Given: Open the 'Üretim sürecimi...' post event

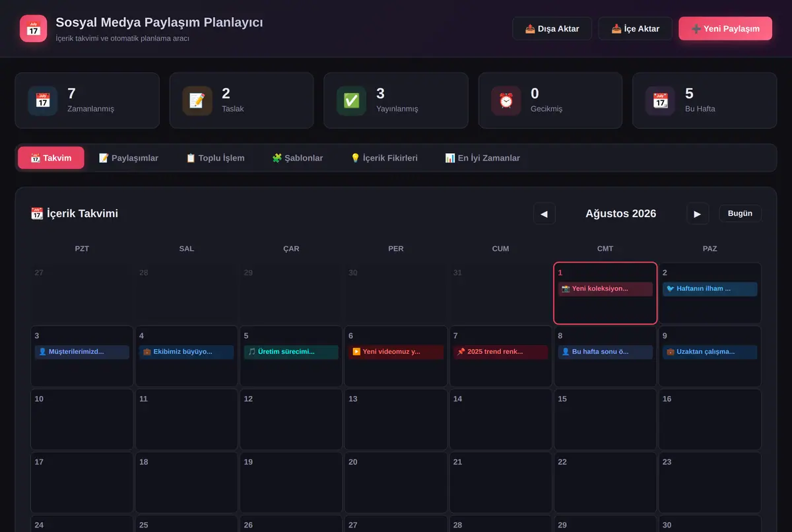Looking at the screenshot, I should pyautogui.click(x=291, y=352).
